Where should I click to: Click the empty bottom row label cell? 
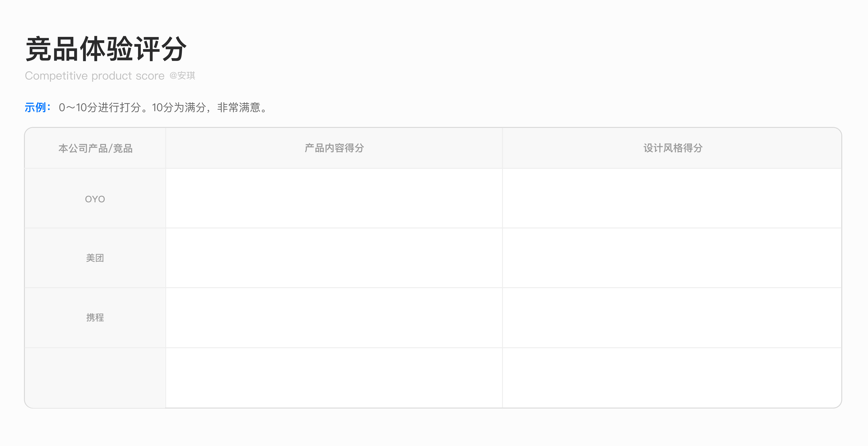pos(95,377)
